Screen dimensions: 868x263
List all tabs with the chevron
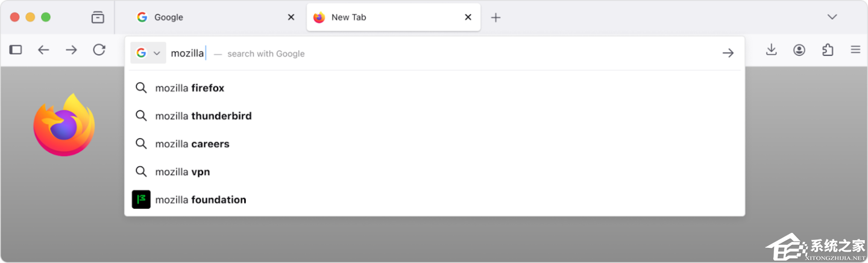pos(832,17)
